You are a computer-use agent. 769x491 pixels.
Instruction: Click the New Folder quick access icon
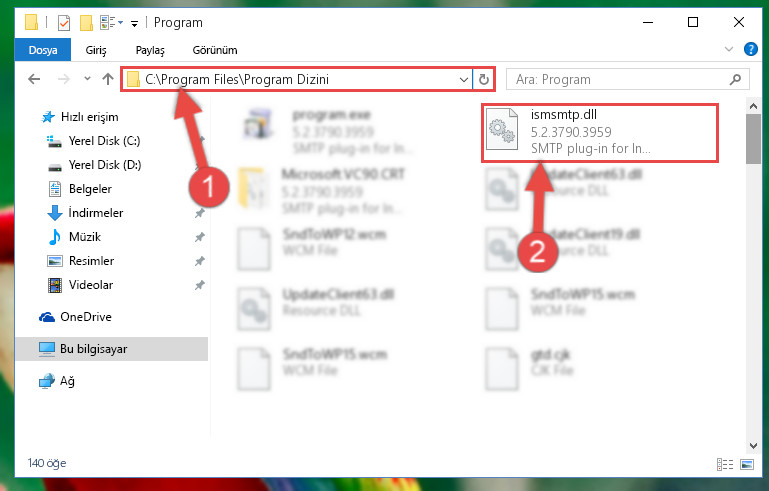click(x=86, y=23)
